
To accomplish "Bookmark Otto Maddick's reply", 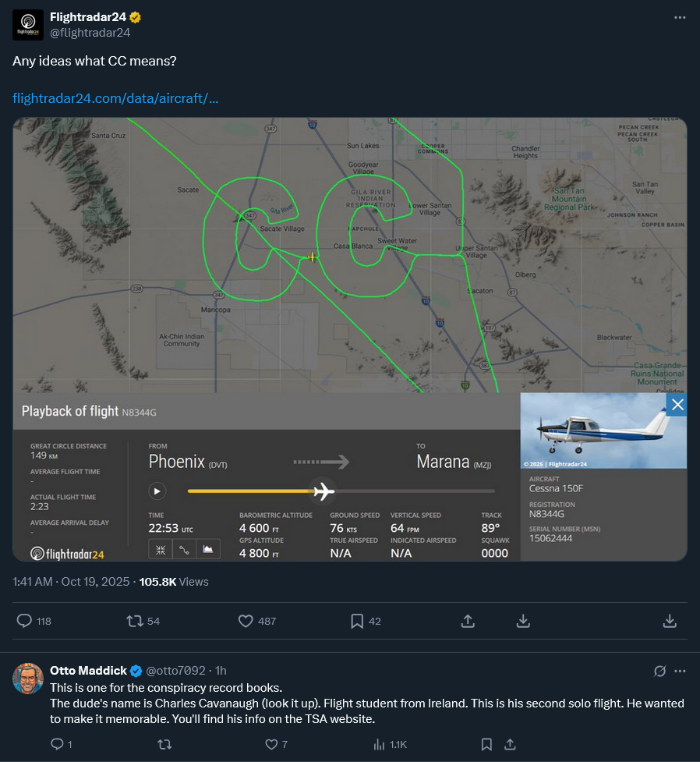I will click(x=486, y=744).
